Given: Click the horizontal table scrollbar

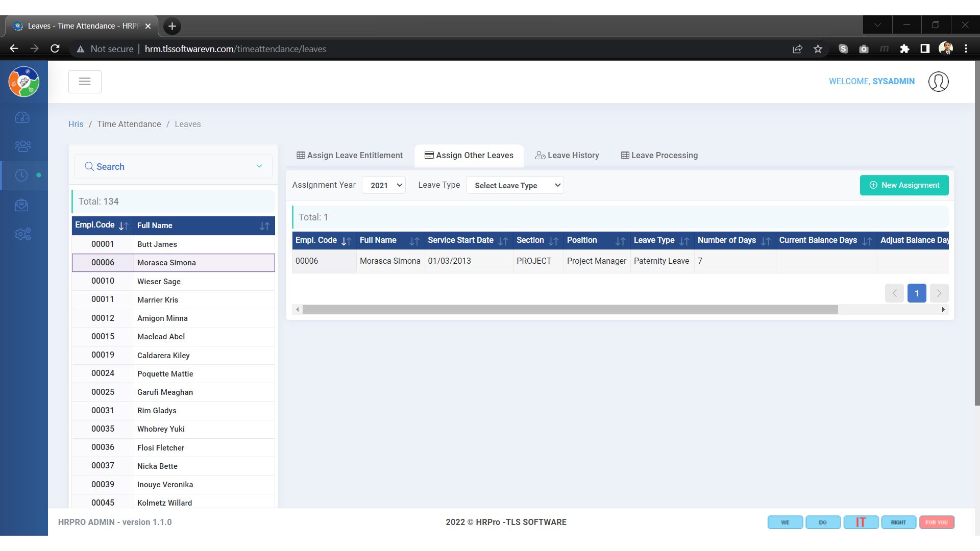Looking at the screenshot, I should [570, 310].
